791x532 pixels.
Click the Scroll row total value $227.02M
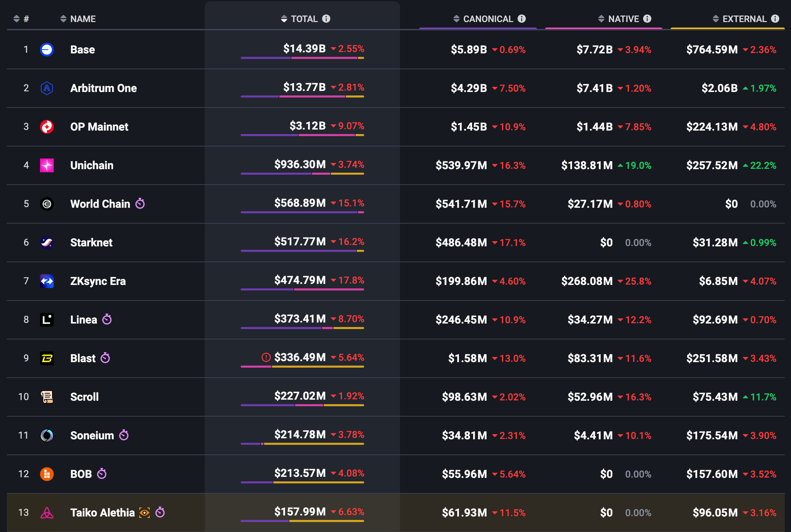click(300, 396)
